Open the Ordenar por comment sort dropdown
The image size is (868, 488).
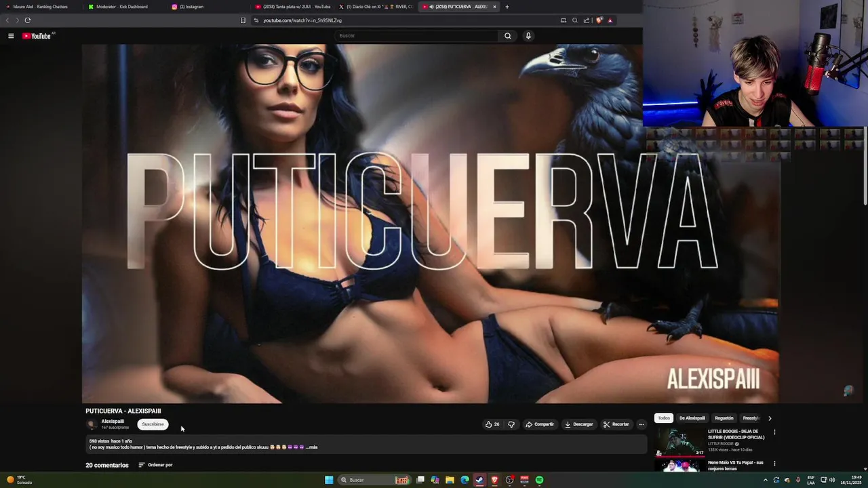pyautogui.click(x=155, y=465)
